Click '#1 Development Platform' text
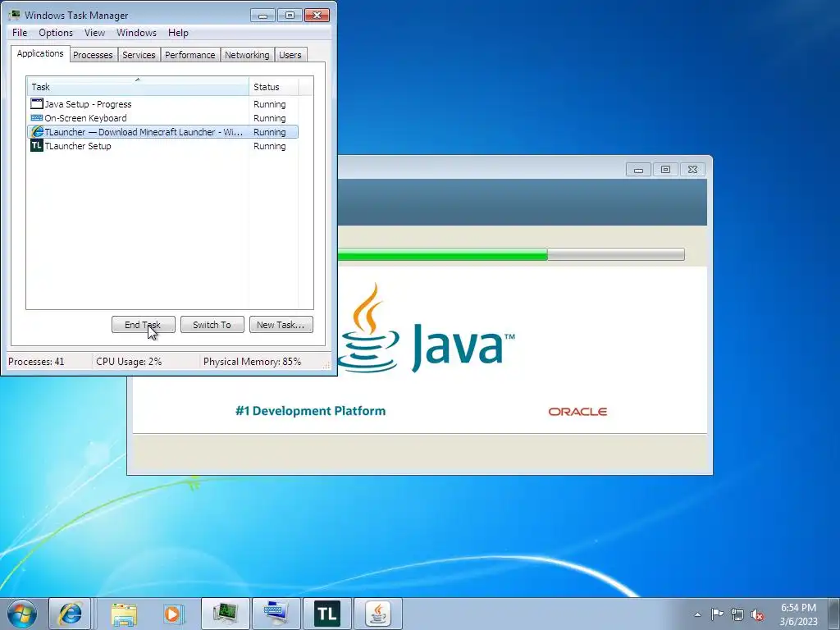The image size is (840, 630). pos(310,411)
